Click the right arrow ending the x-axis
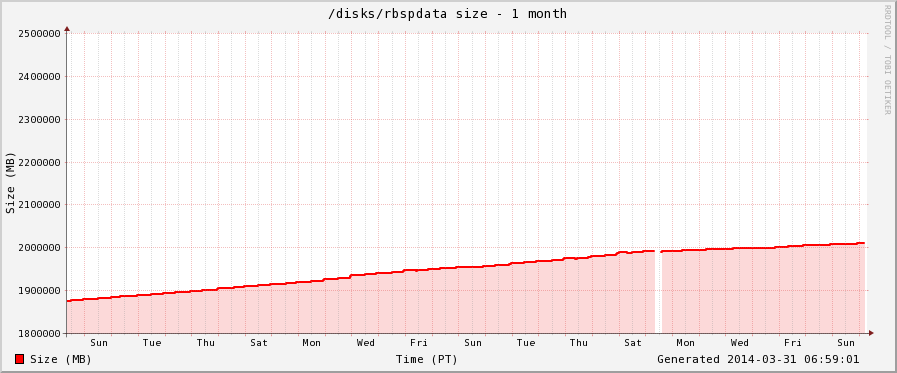 click(871, 333)
